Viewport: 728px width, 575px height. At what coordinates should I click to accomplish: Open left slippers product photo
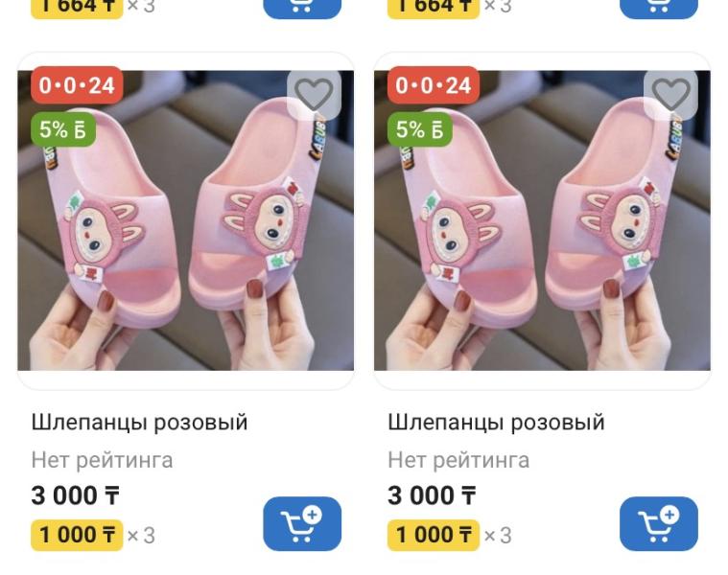pyautogui.click(x=186, y=220)
